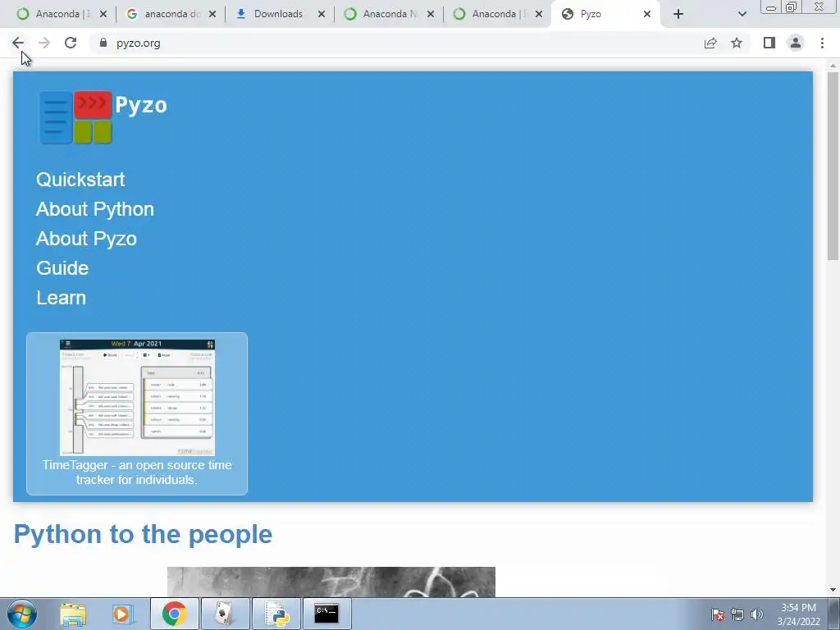Click the scrollbar up arrow

833,65
